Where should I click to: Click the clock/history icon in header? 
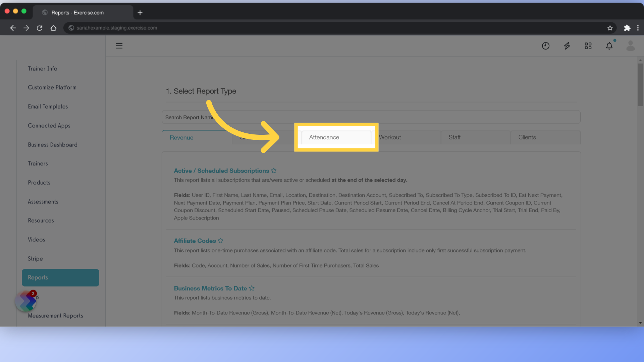click(546, 46)
